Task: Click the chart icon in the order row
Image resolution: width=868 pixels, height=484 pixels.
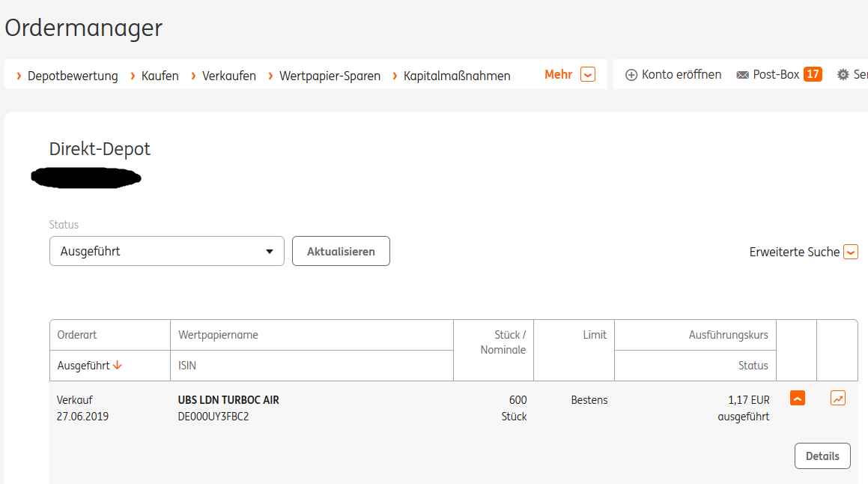Action: click(838, 399)
